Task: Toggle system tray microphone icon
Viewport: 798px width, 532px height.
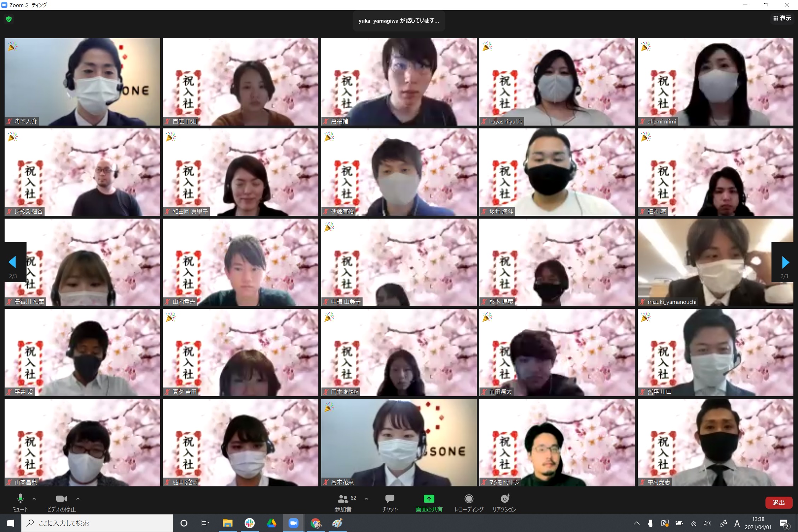Action: click(650, 523)
